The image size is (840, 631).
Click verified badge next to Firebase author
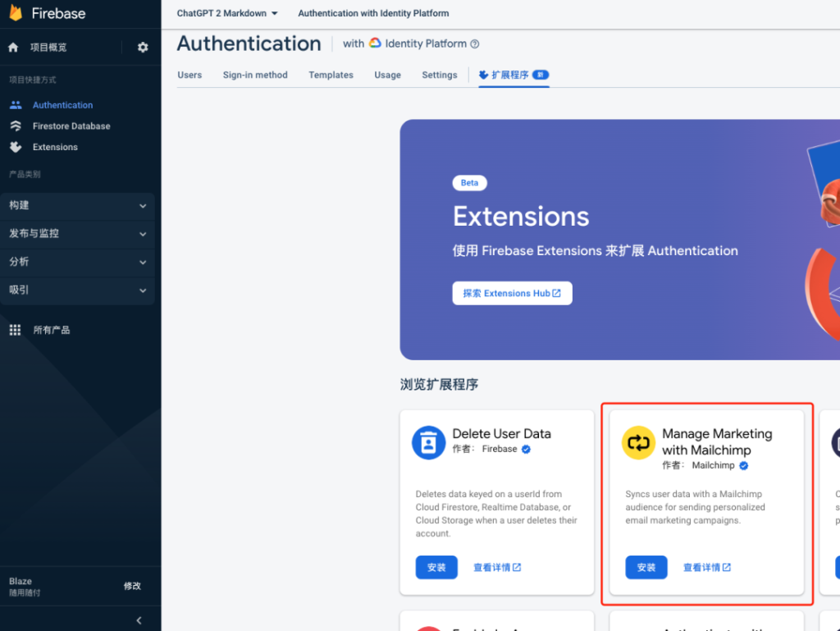[x=526, y=450]
